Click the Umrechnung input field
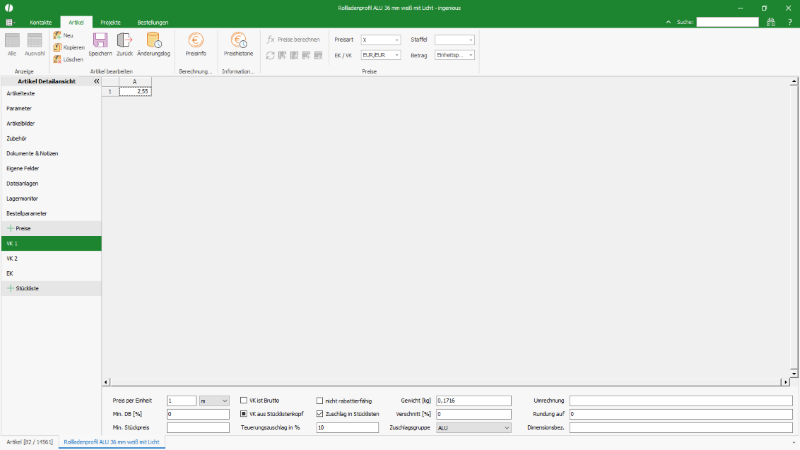This screenshot has height=450, width=800. click(681, 401)
